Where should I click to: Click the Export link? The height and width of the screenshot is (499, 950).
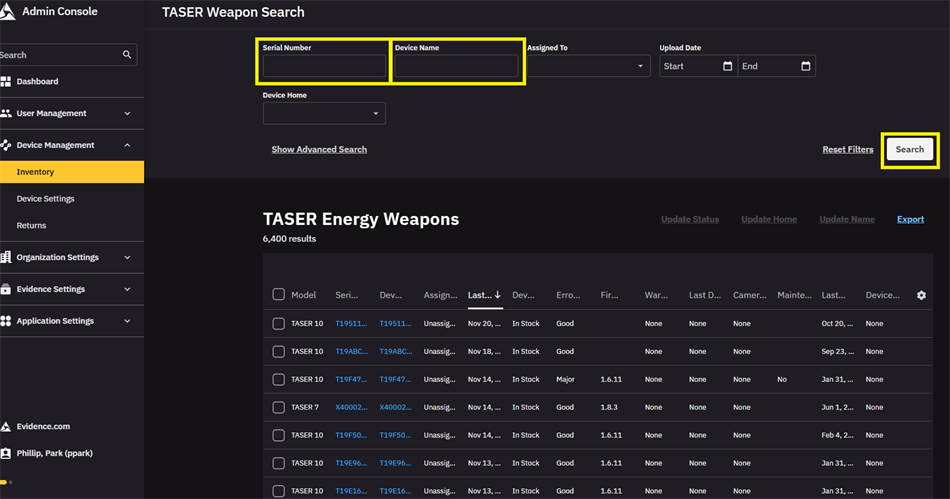(x=910, y=220)
